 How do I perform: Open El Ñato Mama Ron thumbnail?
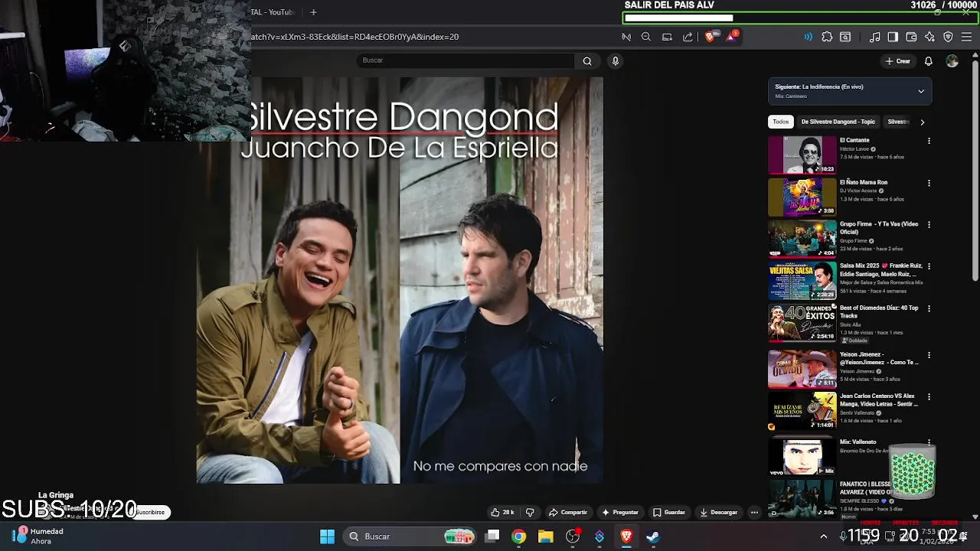click(x=802, y=197)
